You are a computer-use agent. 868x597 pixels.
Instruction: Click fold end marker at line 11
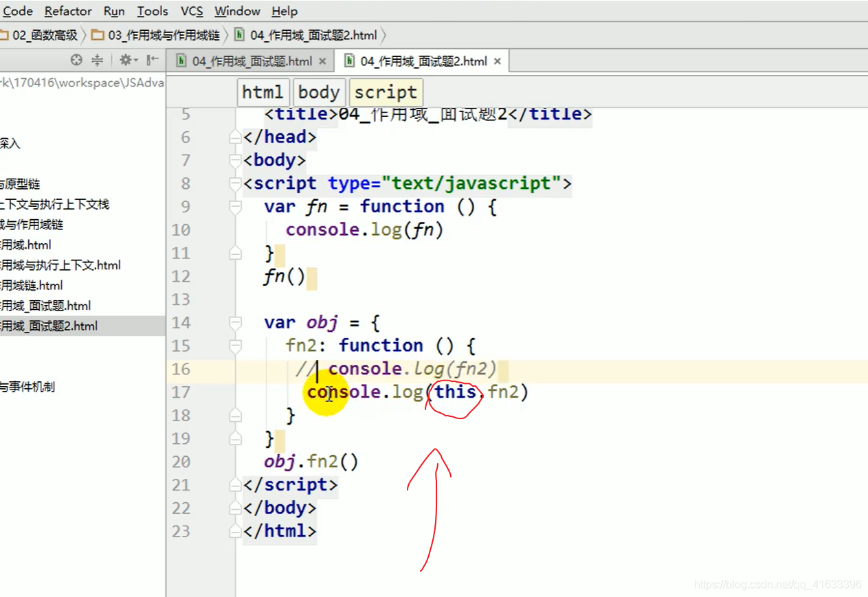click(x=236, y=254)
